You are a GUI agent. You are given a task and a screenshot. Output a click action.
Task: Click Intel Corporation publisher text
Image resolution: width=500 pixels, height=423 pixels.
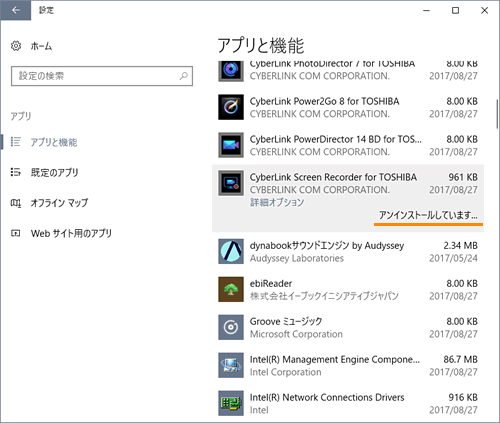tap(286, 372)
